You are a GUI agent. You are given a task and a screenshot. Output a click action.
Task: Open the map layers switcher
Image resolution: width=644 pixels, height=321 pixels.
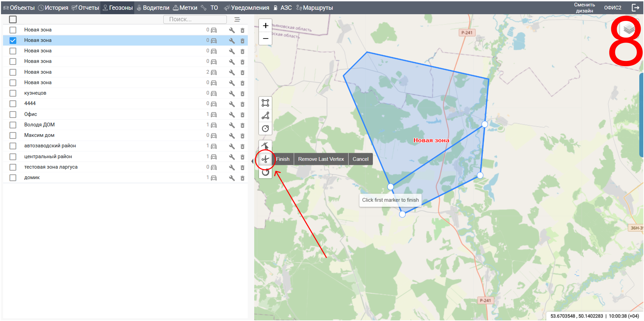point(629,29)
